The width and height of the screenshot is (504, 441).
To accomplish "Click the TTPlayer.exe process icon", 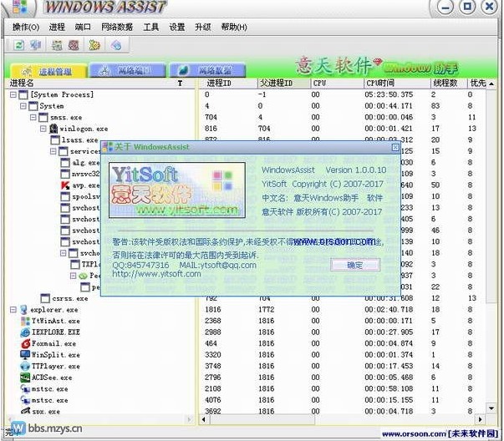I will coord(24,366).
